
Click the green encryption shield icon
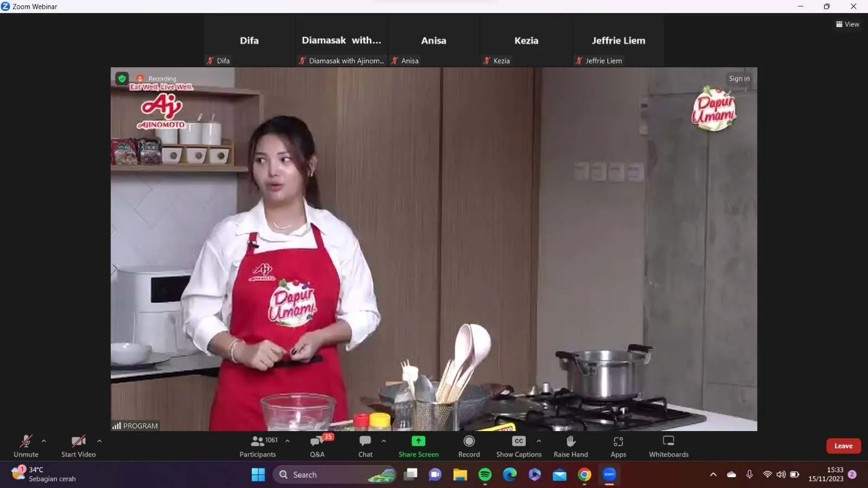coord(122,78)
